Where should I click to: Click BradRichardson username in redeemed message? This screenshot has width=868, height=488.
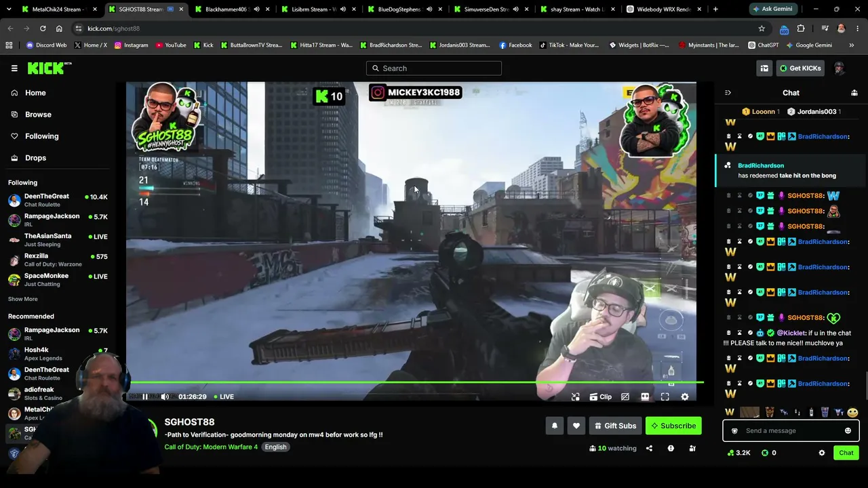coord(761,165)
